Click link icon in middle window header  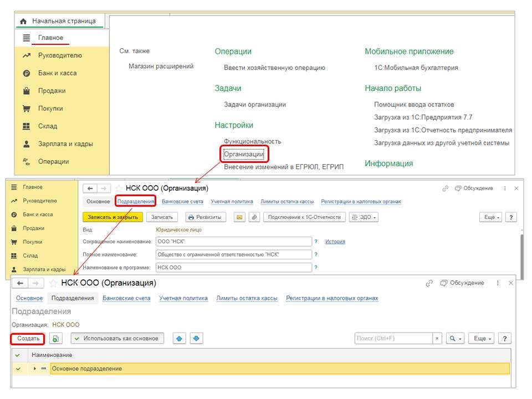point(445,188)
